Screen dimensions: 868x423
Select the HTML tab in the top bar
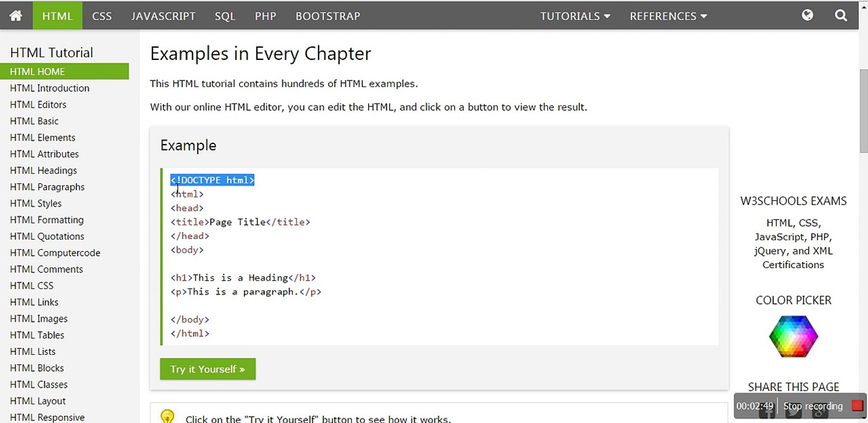[58, 16]
